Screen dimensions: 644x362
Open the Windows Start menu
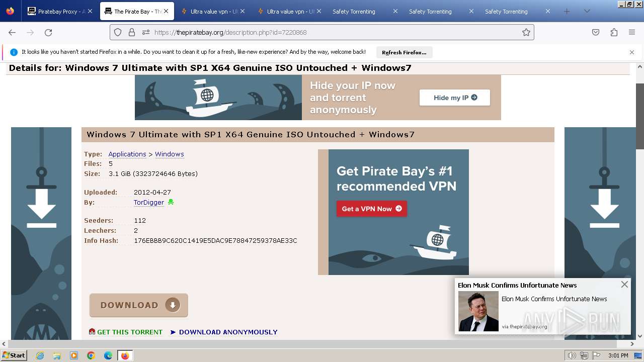(14, 355)
